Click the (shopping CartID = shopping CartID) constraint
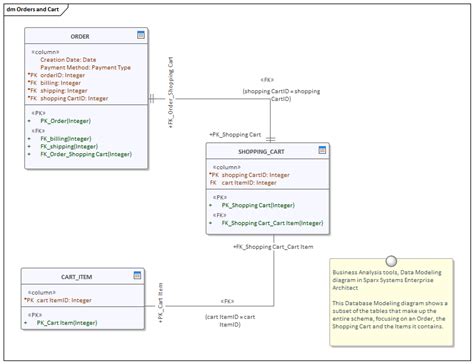 pyautogui.click(x=281, y=95)
